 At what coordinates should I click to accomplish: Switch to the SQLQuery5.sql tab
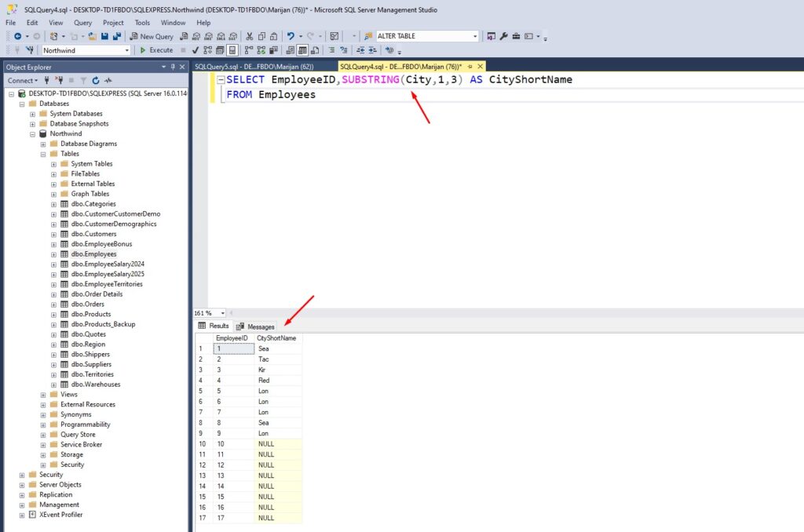(254, 67)
